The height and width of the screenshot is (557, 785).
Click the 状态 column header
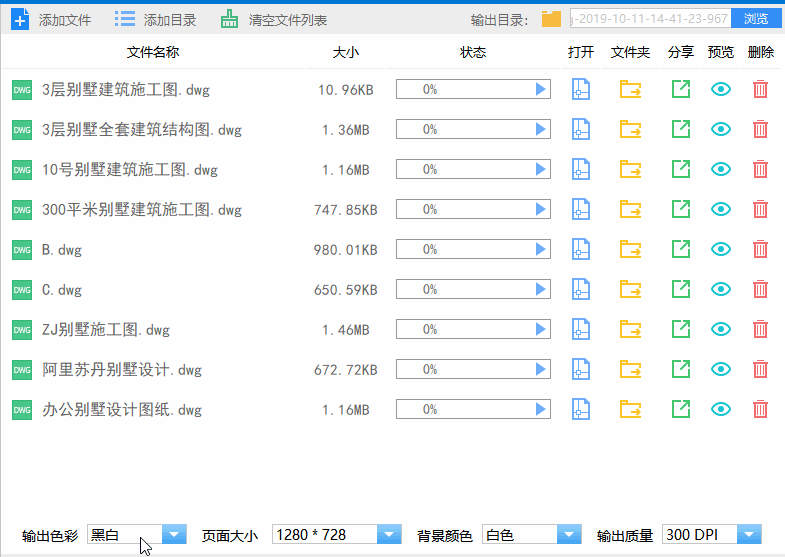[473, 52]
